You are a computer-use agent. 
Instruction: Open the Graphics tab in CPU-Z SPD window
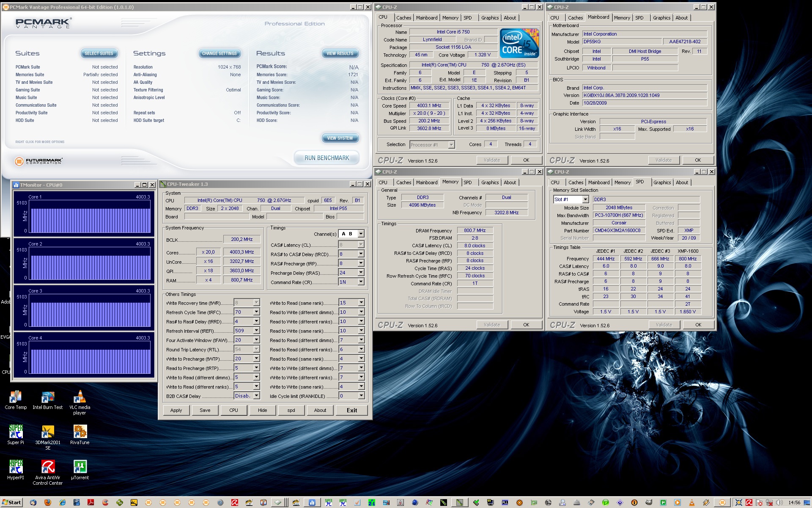click(662, 182)
